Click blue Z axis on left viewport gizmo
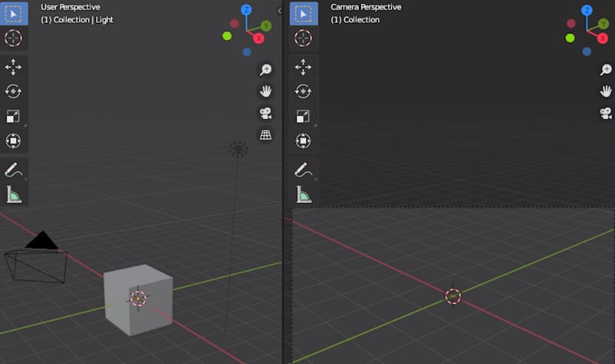The image size is (615, 364). [x=246, y=10]
